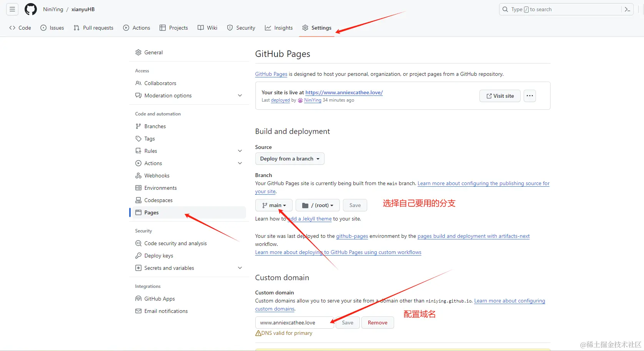Open the deployed history link

point(280,100)
